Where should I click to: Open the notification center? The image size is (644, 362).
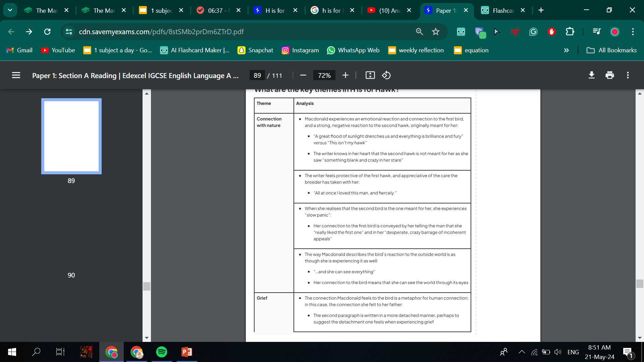click(628, 352)
